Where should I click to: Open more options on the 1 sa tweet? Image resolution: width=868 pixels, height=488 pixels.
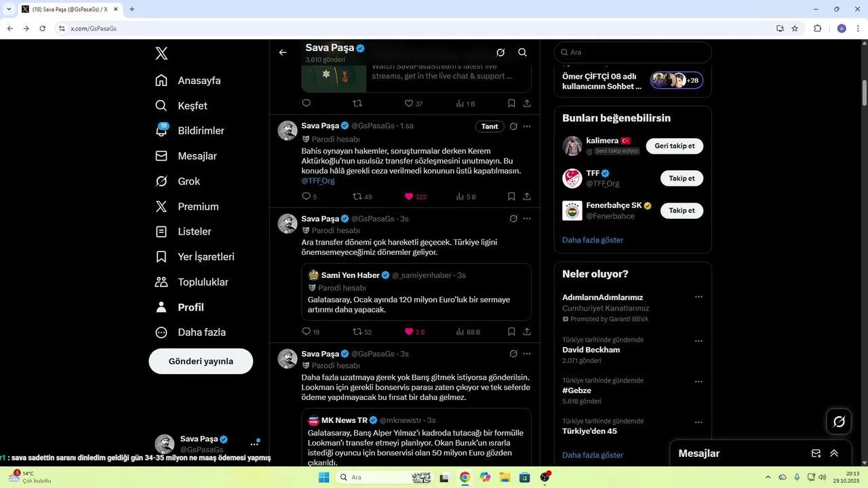527,126
